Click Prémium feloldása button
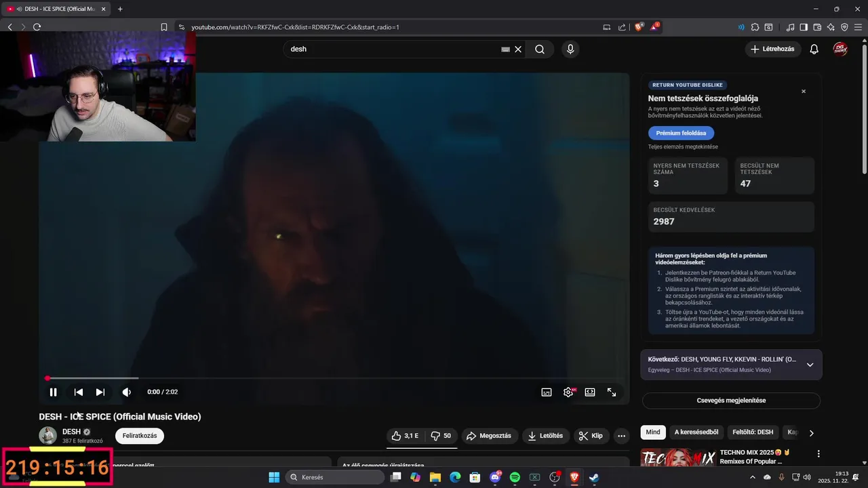868x488 pixels. [x=681, y=133]
